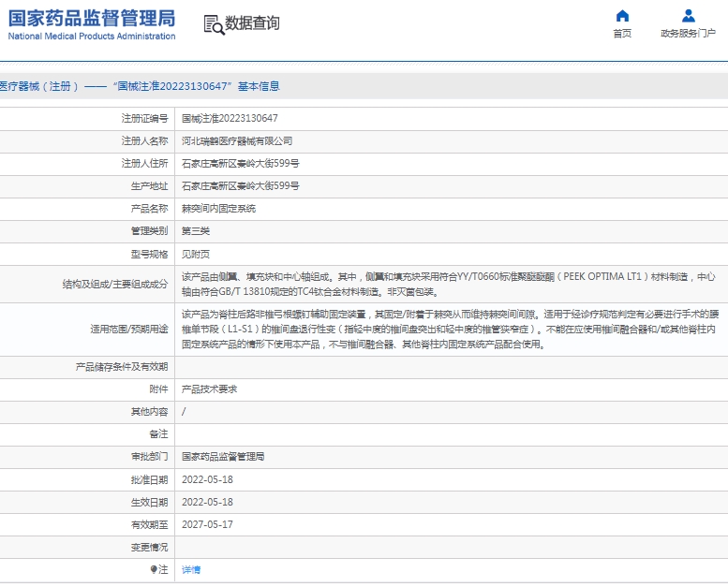Open the 详情 link

[x=191, y=570]
